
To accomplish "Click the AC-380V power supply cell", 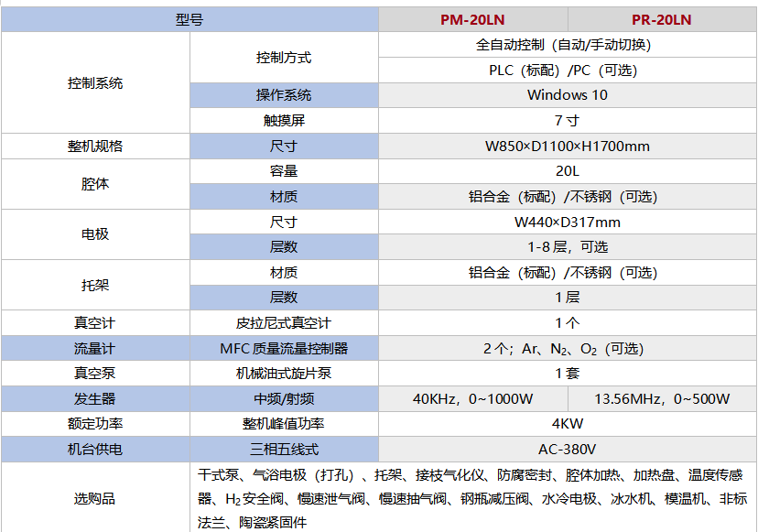I will (x=567, y=450).
